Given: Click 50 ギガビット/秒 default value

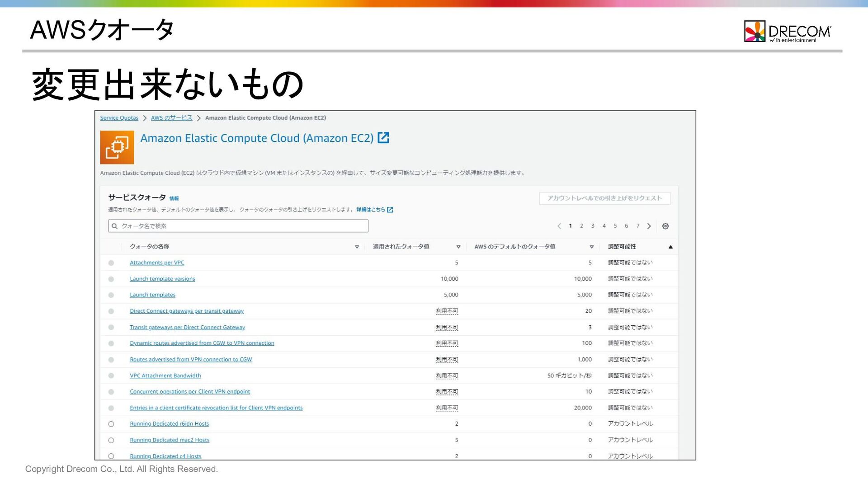Looking at the screenshot, I should point(570,375).
